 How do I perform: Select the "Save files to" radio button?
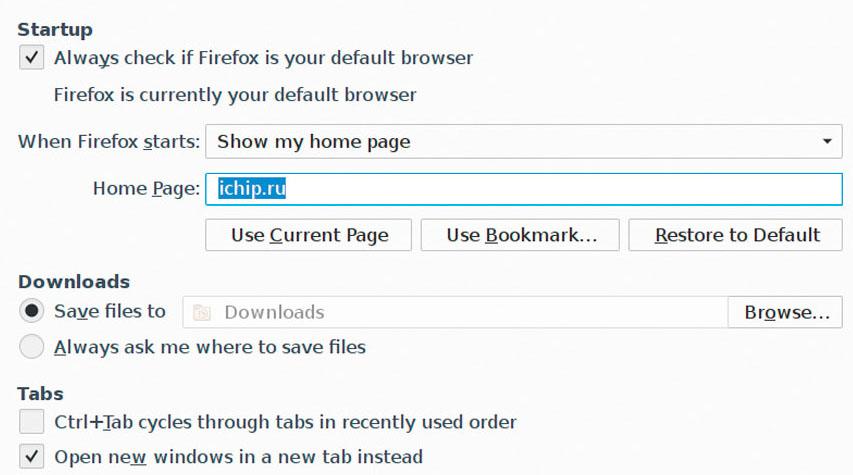point(32,311)
